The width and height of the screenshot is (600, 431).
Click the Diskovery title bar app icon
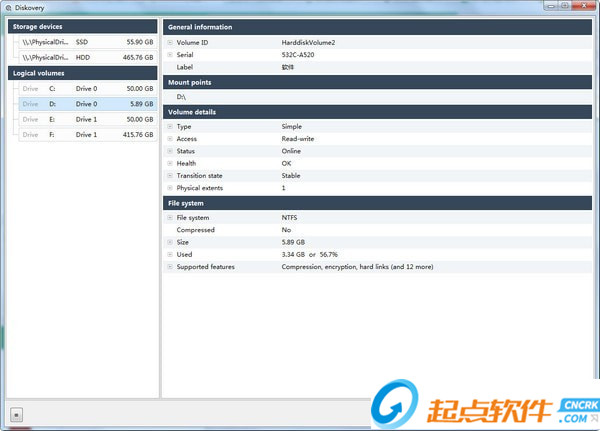tap(8, 8)
